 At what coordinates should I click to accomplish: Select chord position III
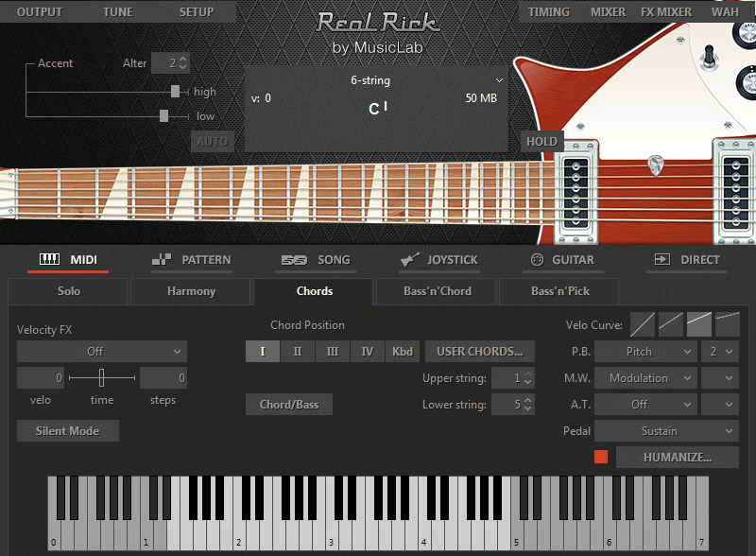point(333,352)
